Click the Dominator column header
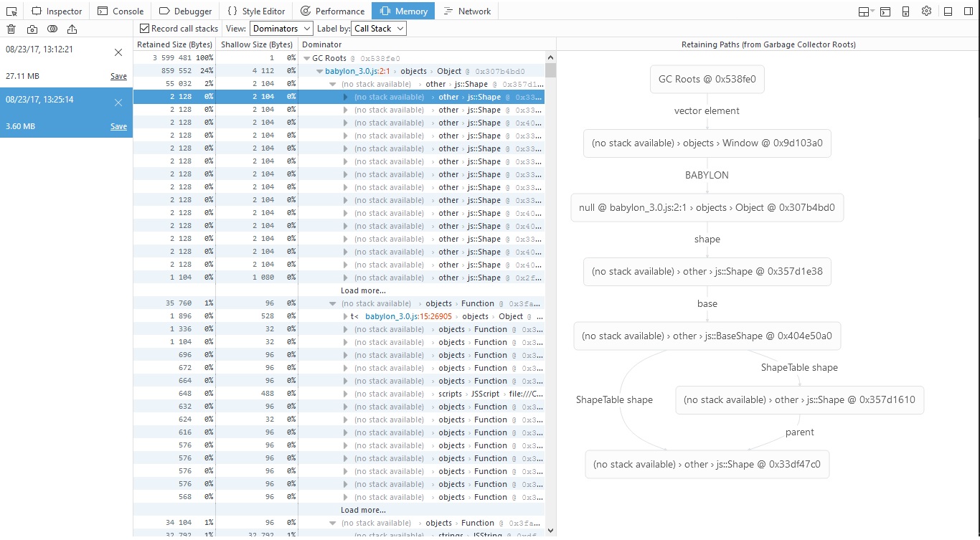 [x=427, y=44]
